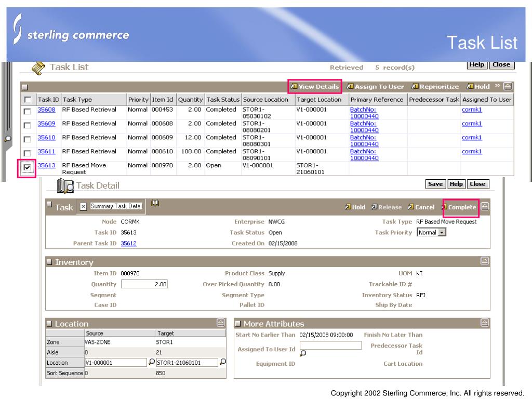Uncheck the box for task 35613
Screen dimensions: 532x399
[28, 167]
